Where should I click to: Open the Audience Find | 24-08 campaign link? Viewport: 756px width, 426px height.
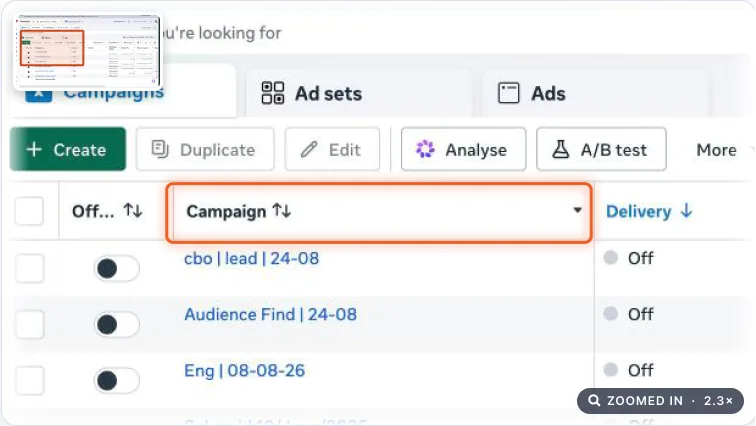(x=270, y=315)
